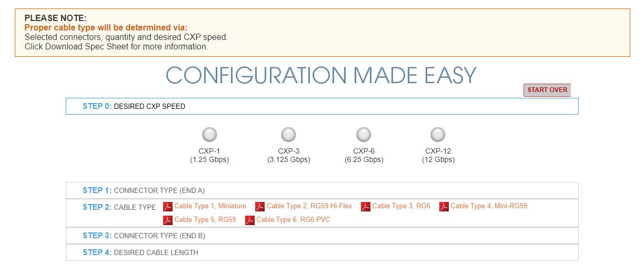Viewport: 644px width, 274px height.
Task: Open PDF icon beside Cable Type 4, Mini-RG59
Action: pos(444,207)
